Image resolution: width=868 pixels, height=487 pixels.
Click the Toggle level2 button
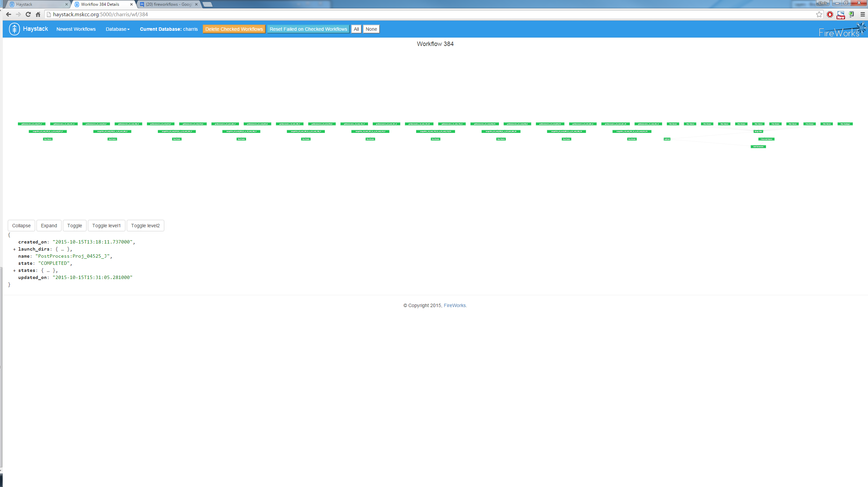pyautogui.click(x=145, y=226)
